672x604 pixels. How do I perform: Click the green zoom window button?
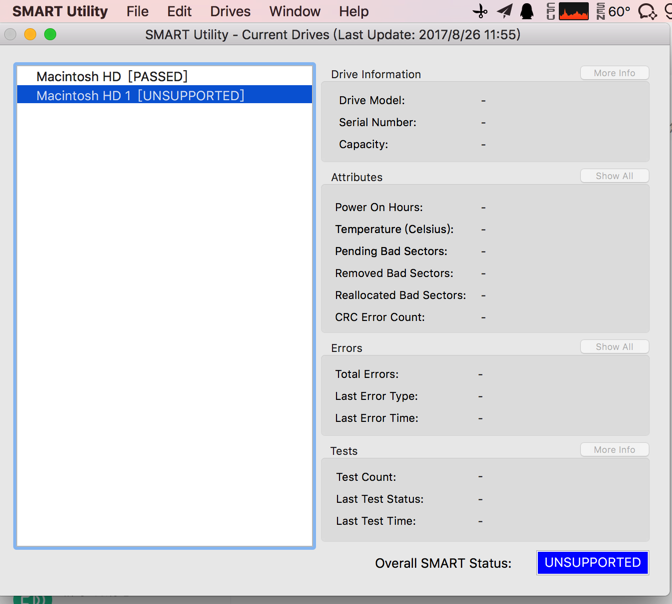[50, 34]
